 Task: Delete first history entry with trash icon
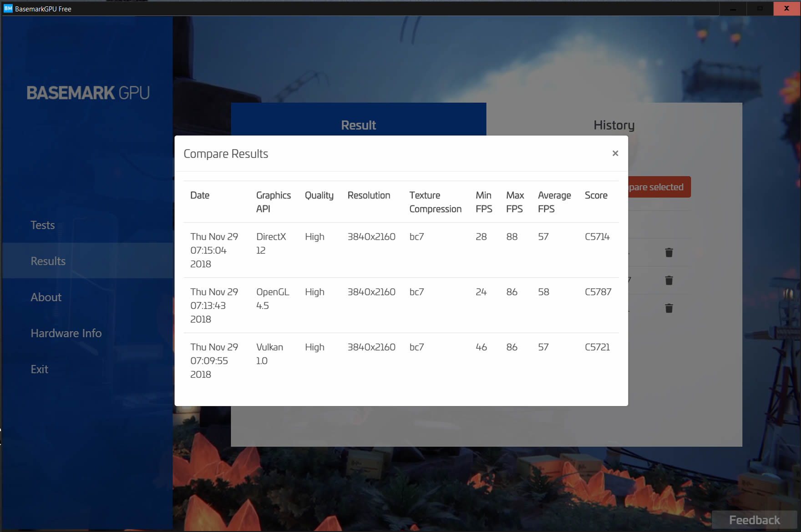point(669,252)
